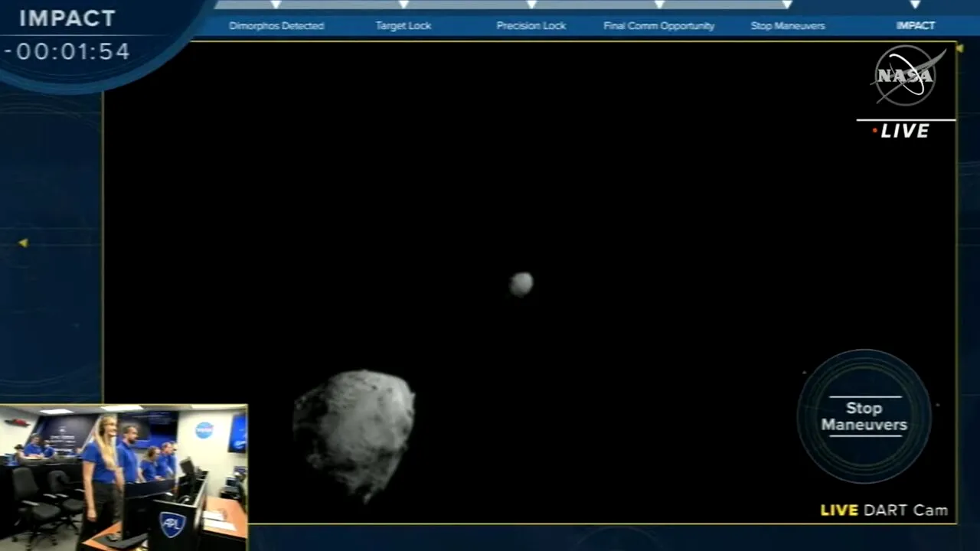The image size is (980, 551).
Task: Select the IMPACT tab in the mission timeline
Action: point(916,25)
